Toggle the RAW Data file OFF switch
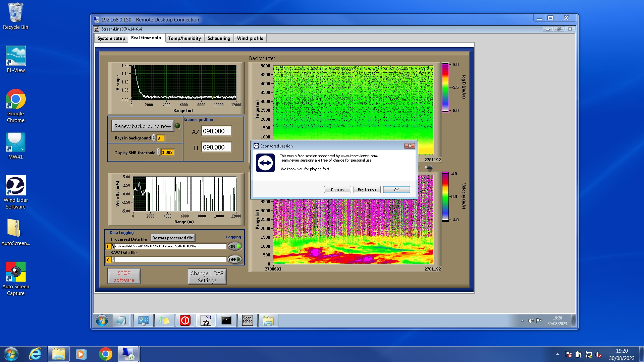Viewport: 644px width, 362px height. [235, 259]
